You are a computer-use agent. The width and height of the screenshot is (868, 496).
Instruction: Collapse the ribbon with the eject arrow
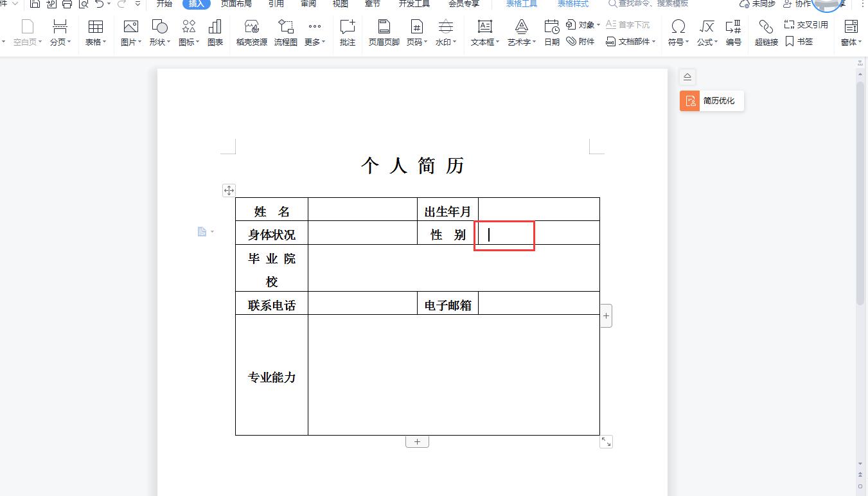pyautogui.click(x=687, y=76)
